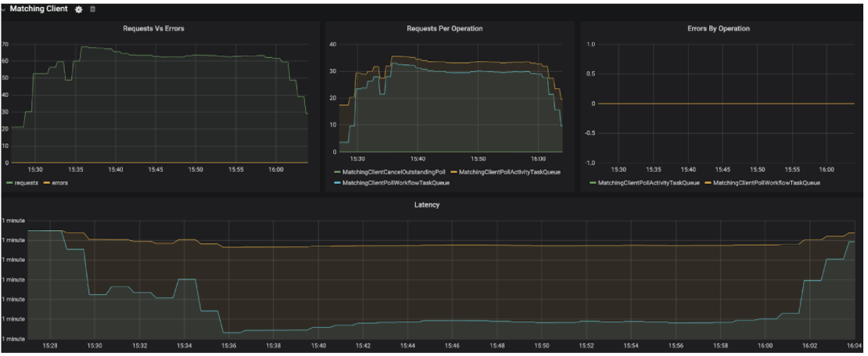Click the 1.0 y-axis label in Errors By Operation
This screenshot has height=356, width=868.
coord(591,44)
